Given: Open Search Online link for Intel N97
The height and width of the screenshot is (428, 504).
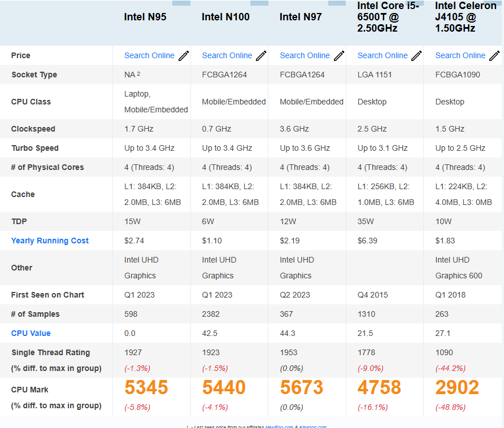Looking at the screenshot, I should [305, 55].
